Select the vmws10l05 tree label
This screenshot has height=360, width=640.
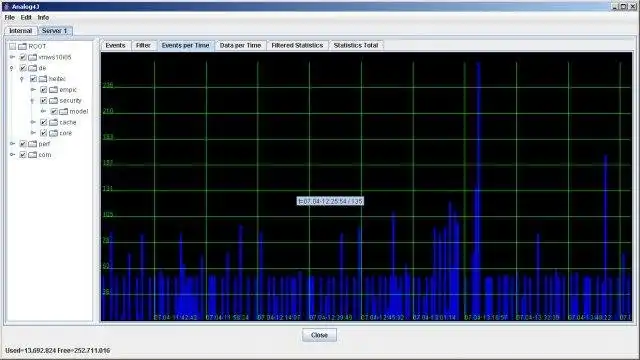click(55, 58)
